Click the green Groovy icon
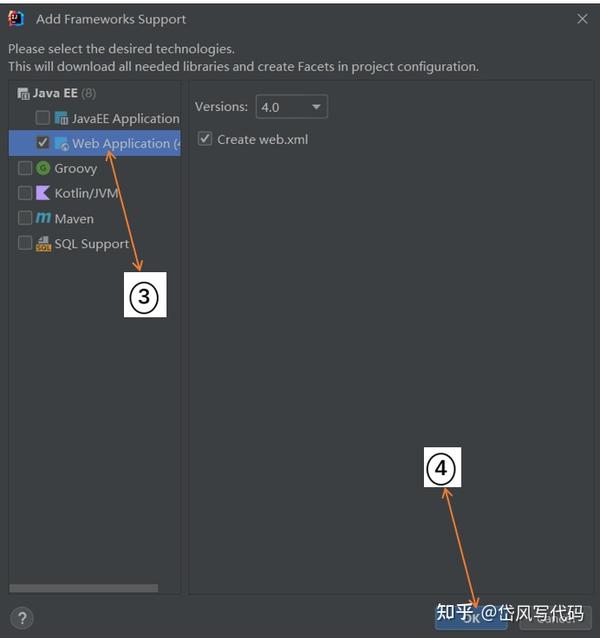 click(43, 168)
